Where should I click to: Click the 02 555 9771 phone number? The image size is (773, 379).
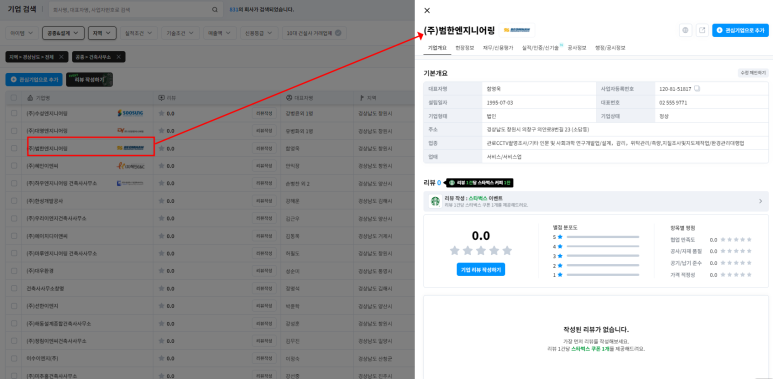pyautogui.click(x=673, y=103)
